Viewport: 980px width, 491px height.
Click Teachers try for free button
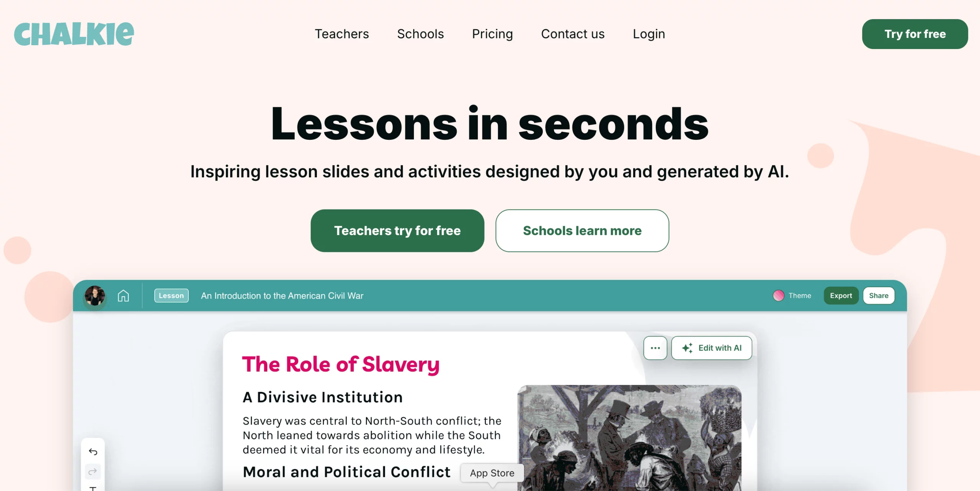coord(397,231)
